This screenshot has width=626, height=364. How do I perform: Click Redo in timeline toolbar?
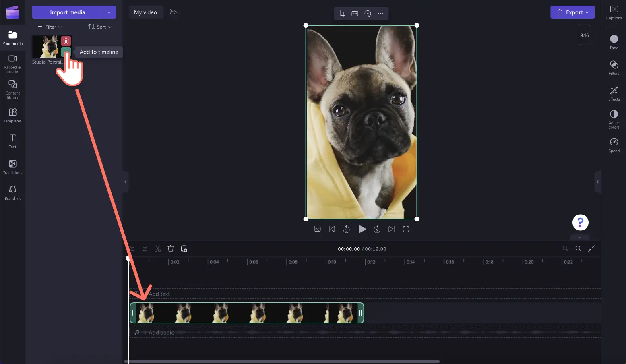[x=145, y=248]
